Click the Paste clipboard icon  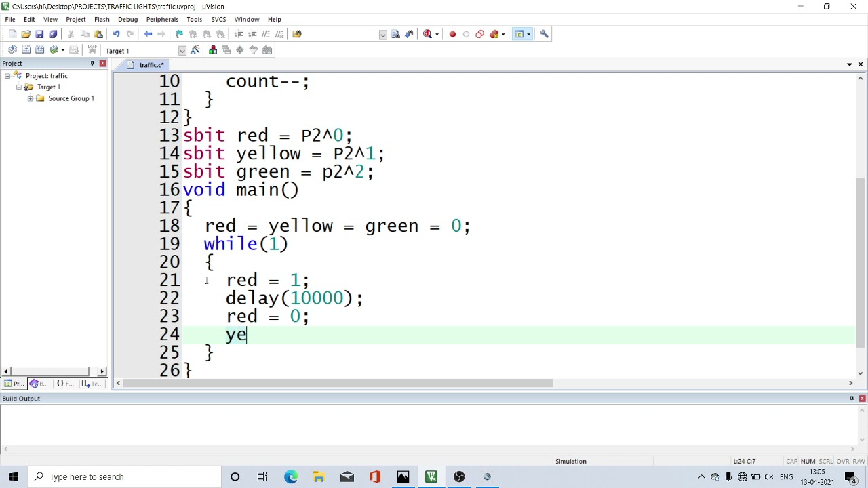pos(98,34)
